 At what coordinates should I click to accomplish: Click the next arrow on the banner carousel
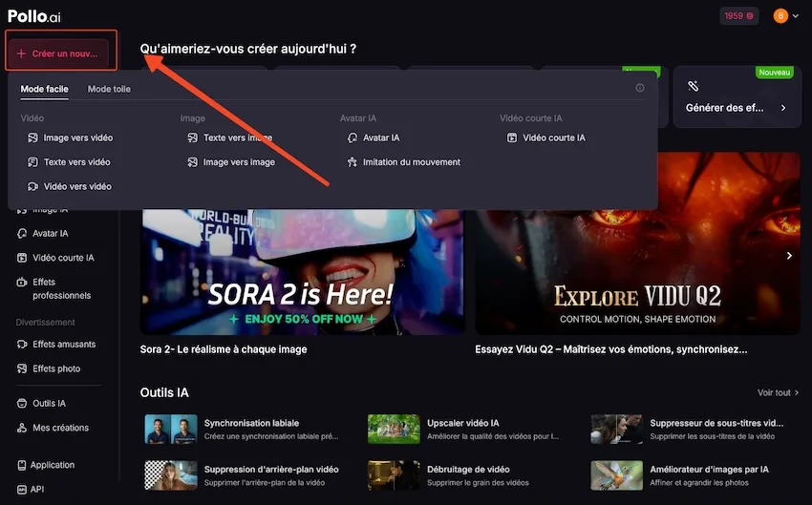click(x=789, y=256)
